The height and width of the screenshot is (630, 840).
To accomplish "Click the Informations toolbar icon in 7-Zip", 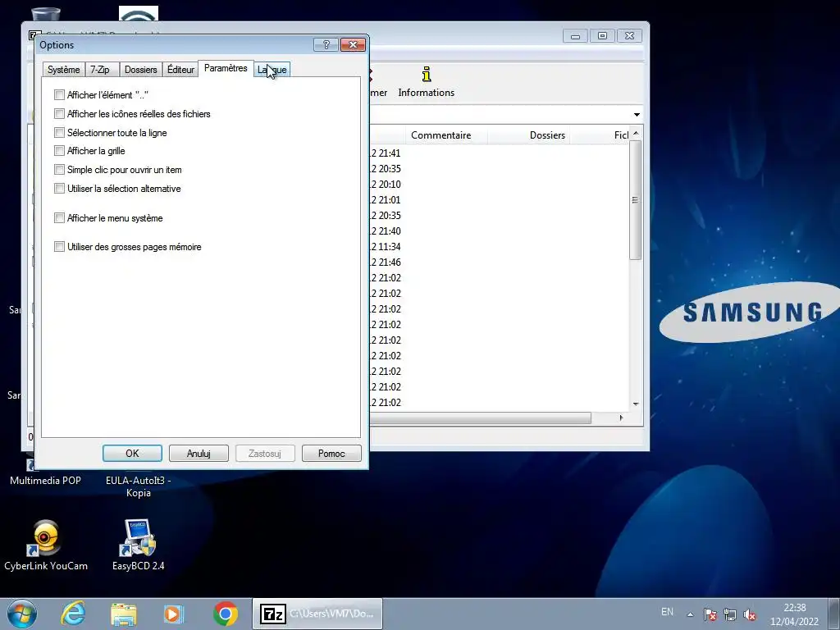I will coord(427,82).
